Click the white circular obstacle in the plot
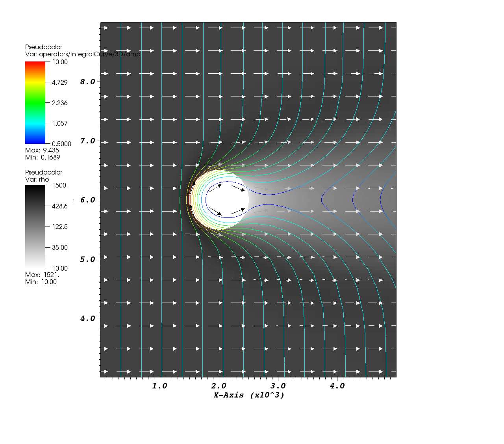The height and width of the screenshot is (444, 504). pyautogui.click(x=219, y=200)
